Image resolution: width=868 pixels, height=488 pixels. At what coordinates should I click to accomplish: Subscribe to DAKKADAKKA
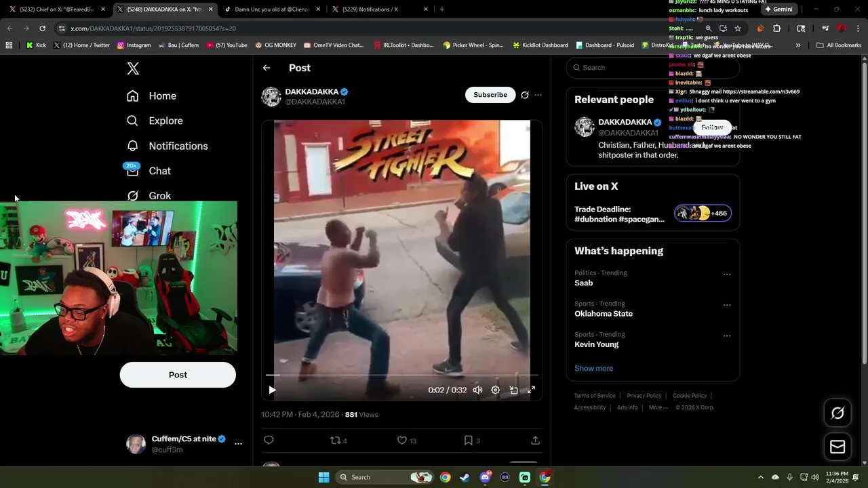coord(490,95)
